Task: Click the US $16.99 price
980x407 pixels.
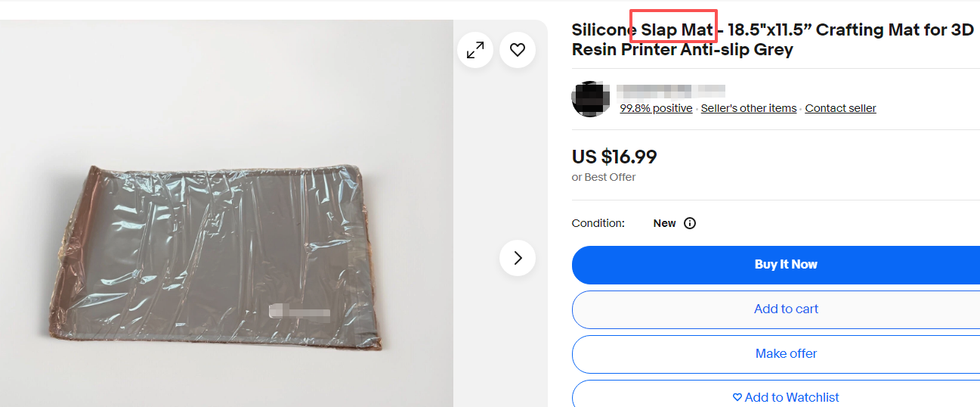Action: (x=614, y=157)
